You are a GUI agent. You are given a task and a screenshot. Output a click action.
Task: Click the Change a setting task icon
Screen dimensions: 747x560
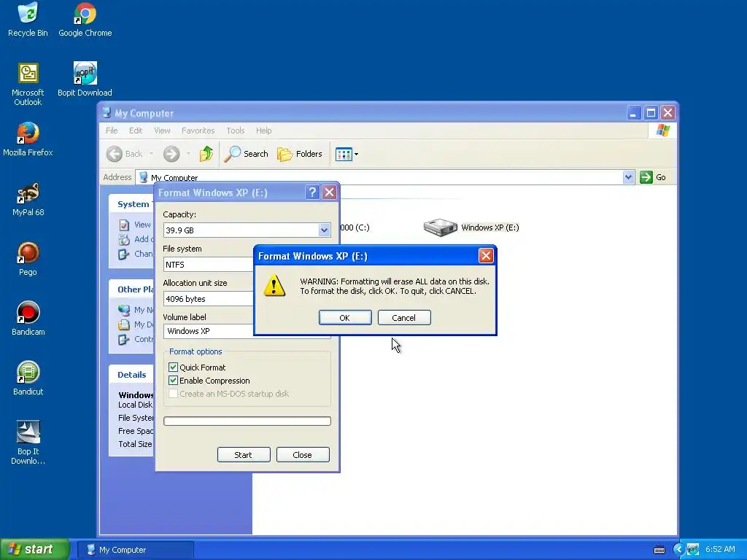[x=124, y=254]
